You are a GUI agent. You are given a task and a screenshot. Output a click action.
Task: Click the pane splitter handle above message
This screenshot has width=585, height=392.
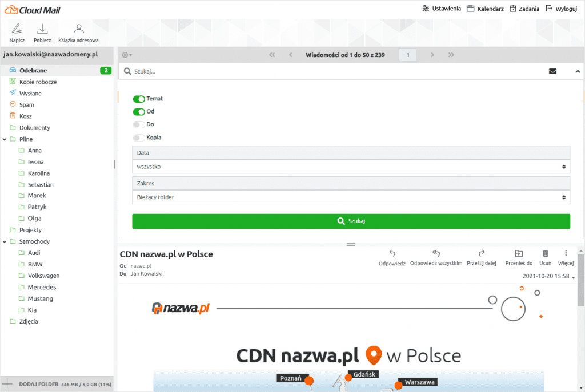[351, 245]
